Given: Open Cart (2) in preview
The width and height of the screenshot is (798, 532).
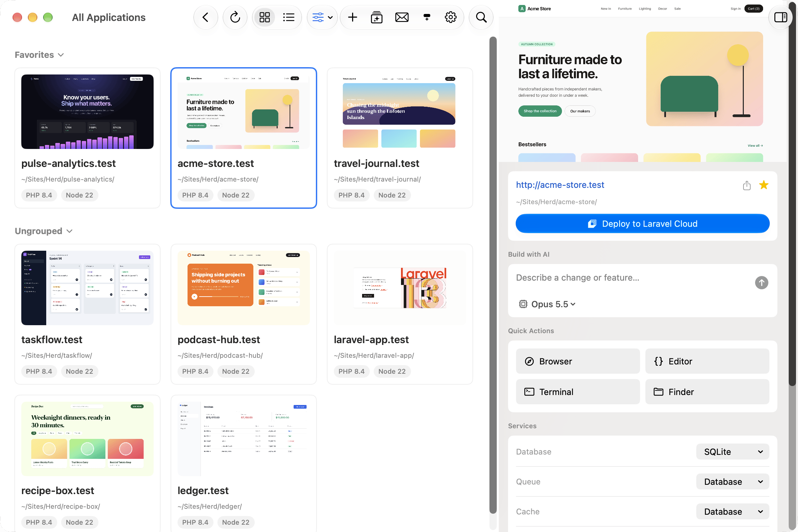Looking at the screenshot, I should coord(753,9).
